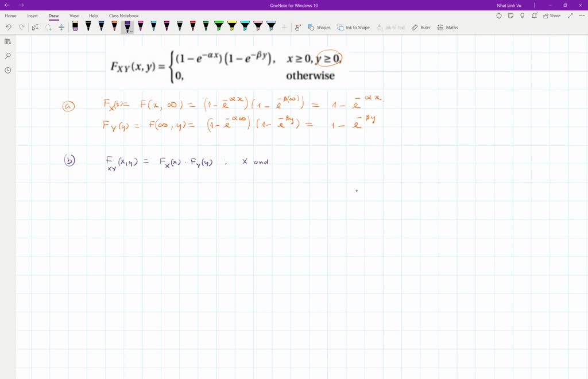The image size is (588, 379).
Task: Show recent notes via the clock icon
Action: click(7, 69)
